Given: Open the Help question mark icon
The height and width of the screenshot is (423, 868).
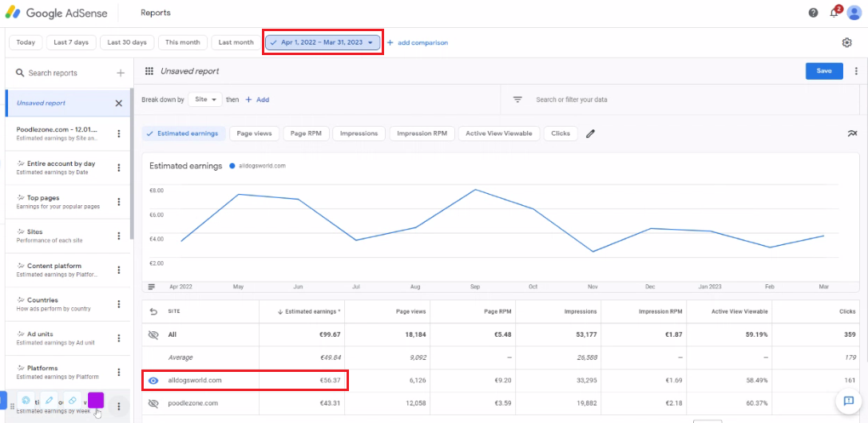Looking at the screenshot, I should [x=813, y=13].
